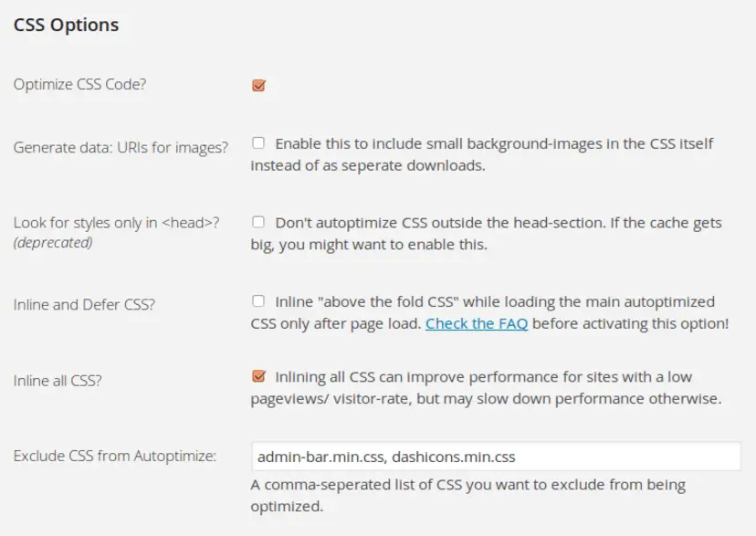Open the Check the FAQ link

pyautogui.click(x=477, y=323)
